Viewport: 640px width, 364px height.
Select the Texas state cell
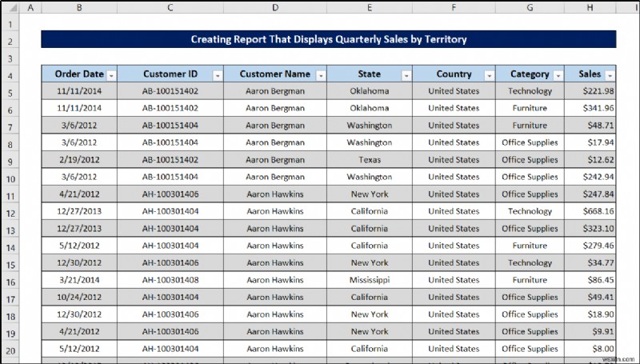point(370,159)
